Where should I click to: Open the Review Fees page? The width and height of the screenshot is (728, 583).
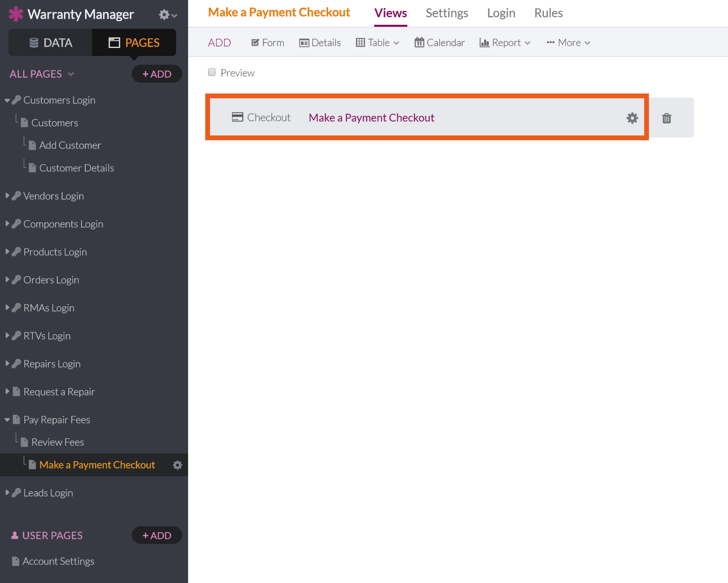pos(58,442)
